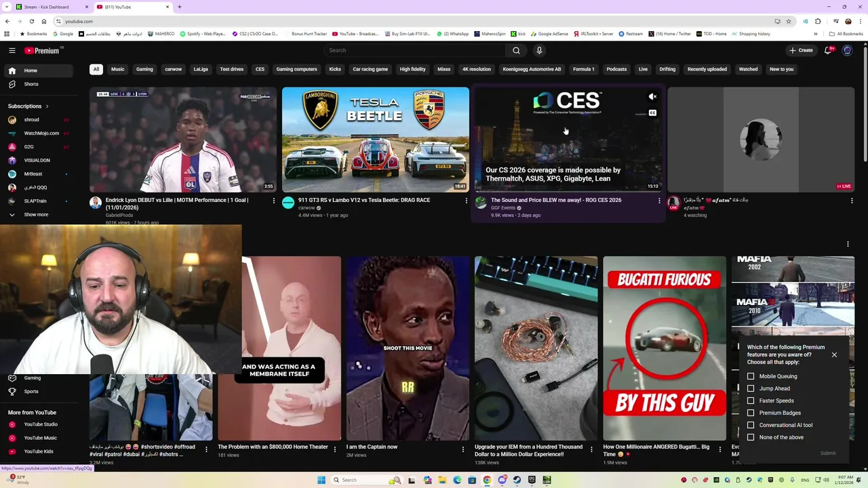Image resolution: width=868 pixels, height=488 pixels.
Task: Start voice search with the microphone icon
Action: coord(539,50)
